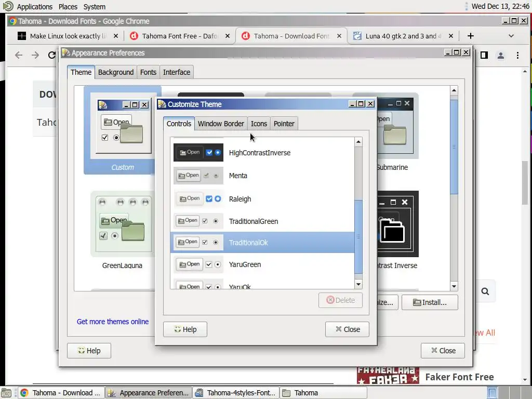
Task: Switch to the Controls tab
Action: click(x=179, y=124)
